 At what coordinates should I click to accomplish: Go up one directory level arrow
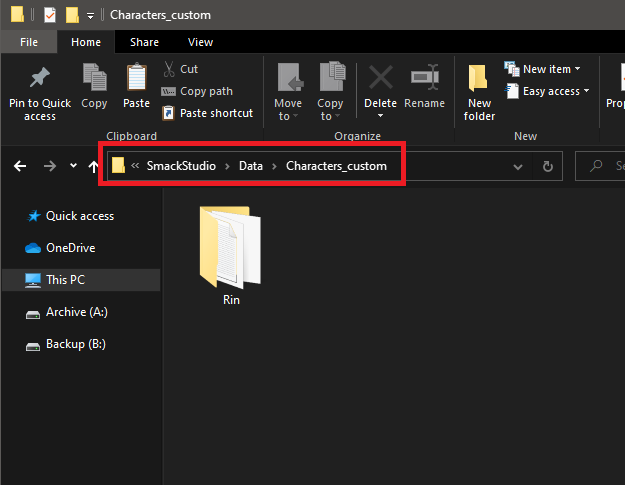(93, 166)
